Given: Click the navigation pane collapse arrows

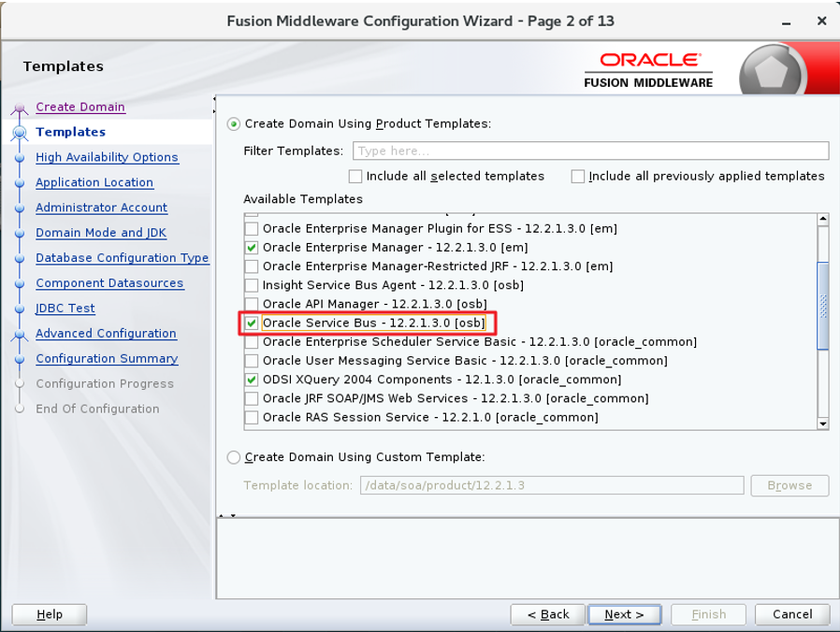Looking at the screenshot, I should point(214,105).
